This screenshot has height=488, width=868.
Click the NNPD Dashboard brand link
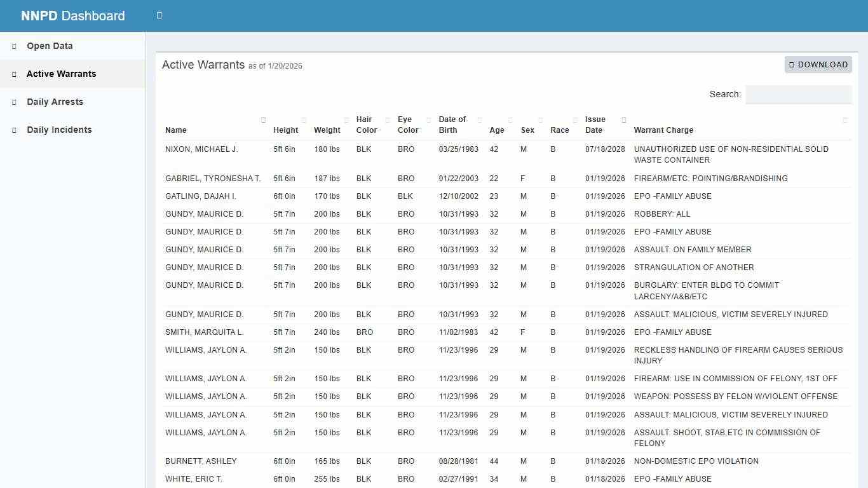[73, 15]
